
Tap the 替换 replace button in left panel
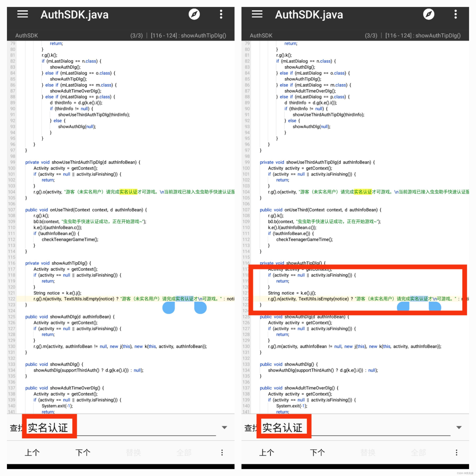[x=133, y=452]
